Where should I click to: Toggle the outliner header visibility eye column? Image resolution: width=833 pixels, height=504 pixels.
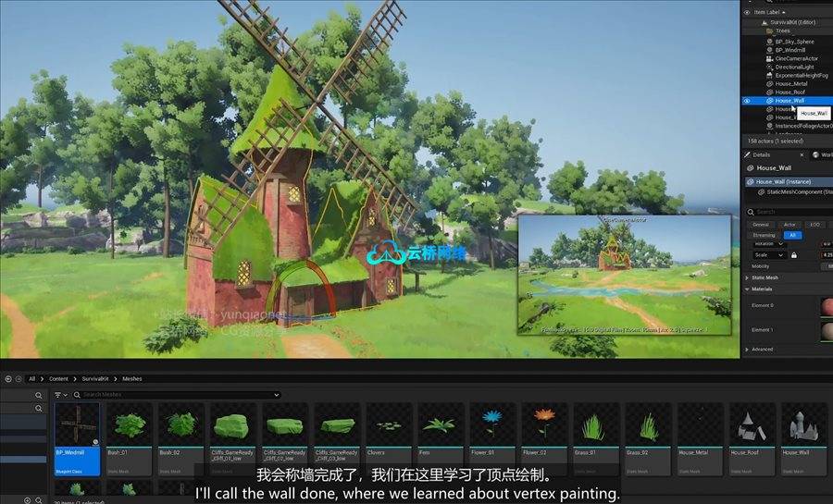(x=747, y=12)
